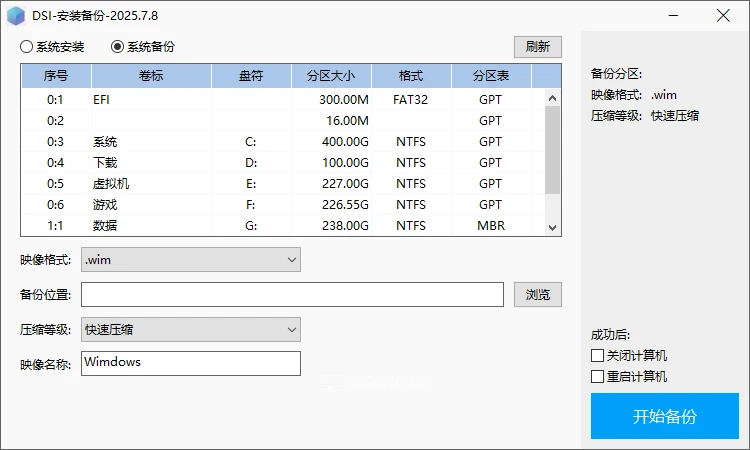Click the F: drive letter cell
The width and height of the screenshot is (750, 450).
251,205
